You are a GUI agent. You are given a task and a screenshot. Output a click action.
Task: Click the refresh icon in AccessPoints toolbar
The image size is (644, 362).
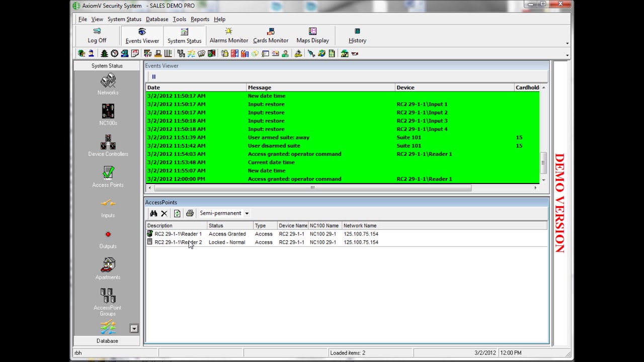coord(177,213)
